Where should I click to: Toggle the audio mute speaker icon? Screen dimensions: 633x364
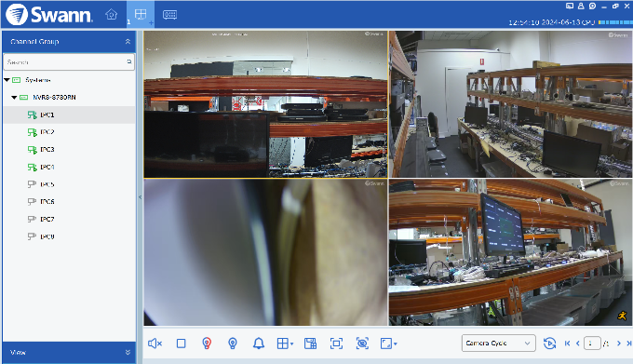tap(155, 344)
